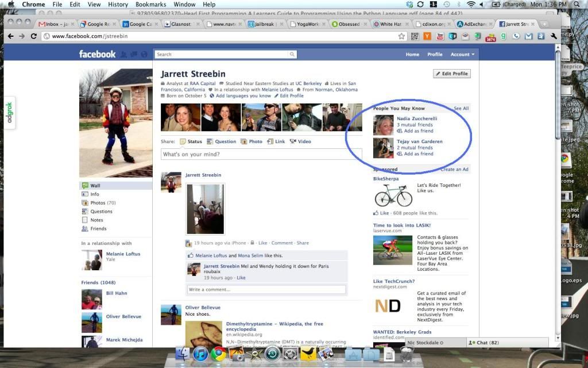Click the Chrome forward arrow button
Screen dimensions: 588x368
(22, 36)
